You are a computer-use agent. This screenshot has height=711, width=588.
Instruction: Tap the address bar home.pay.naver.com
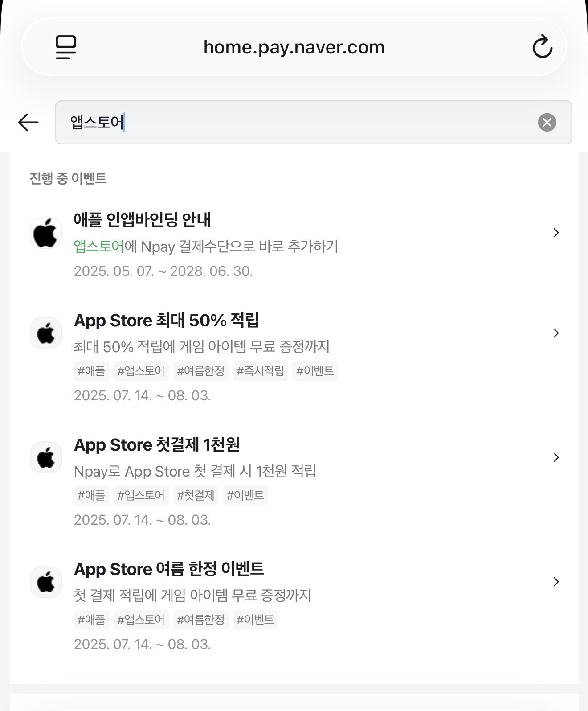[294, 47]
